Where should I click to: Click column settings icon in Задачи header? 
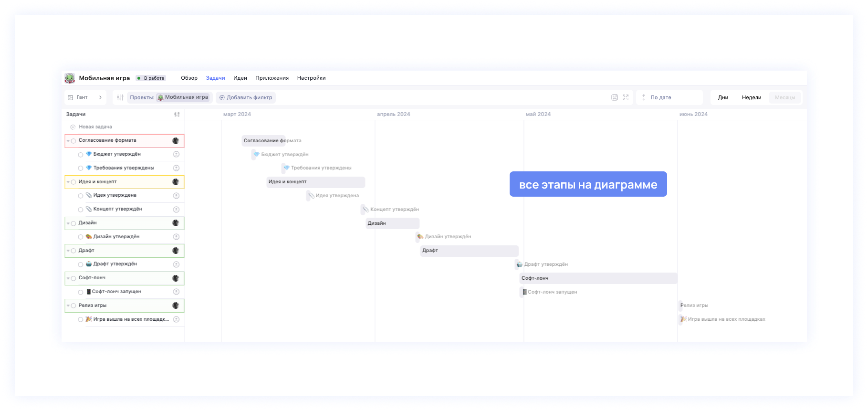(x=177, y=115)
